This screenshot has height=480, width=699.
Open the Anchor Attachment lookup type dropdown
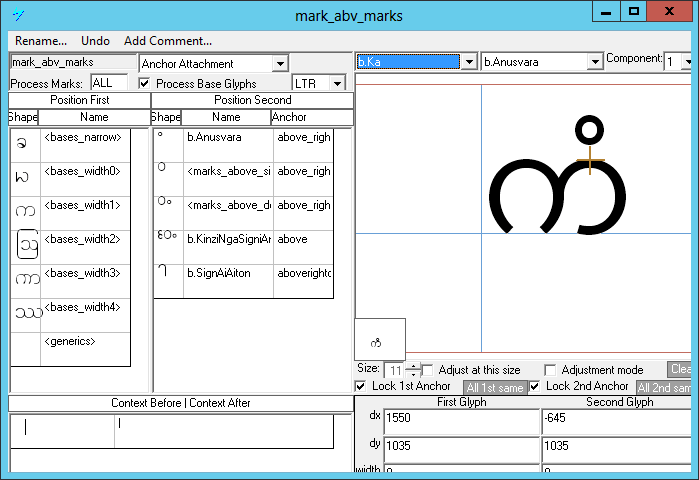tap(280, 64)
